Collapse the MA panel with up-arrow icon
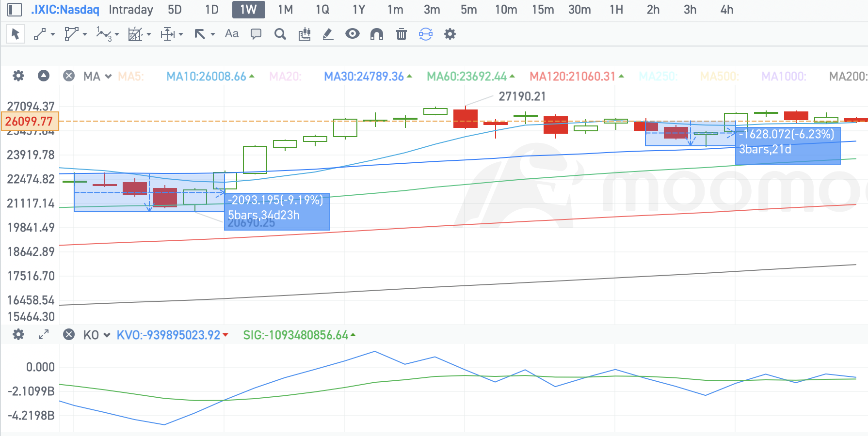Image resolution: width=868 pixels, height=436 pixels. (x=44, y=76)
